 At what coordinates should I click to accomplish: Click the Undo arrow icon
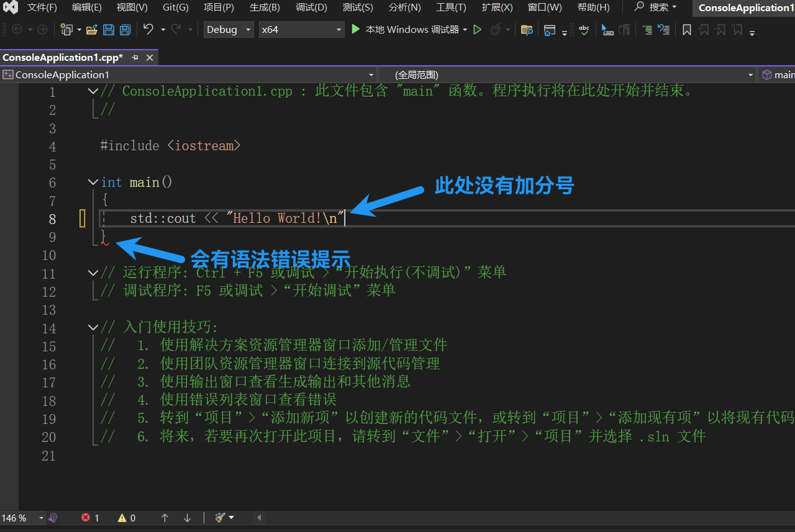point(148,29)
